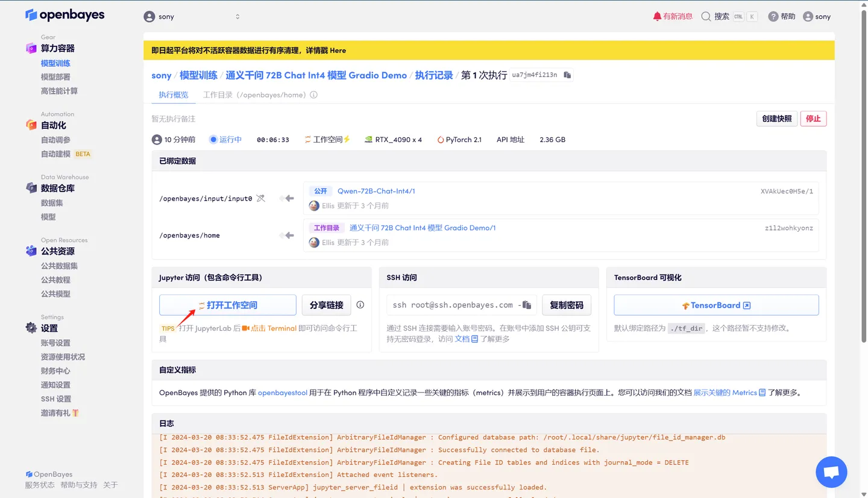Switch to 工作目录 tab
This screenshot has height=498, width=868.
click(x=255, y=95)
